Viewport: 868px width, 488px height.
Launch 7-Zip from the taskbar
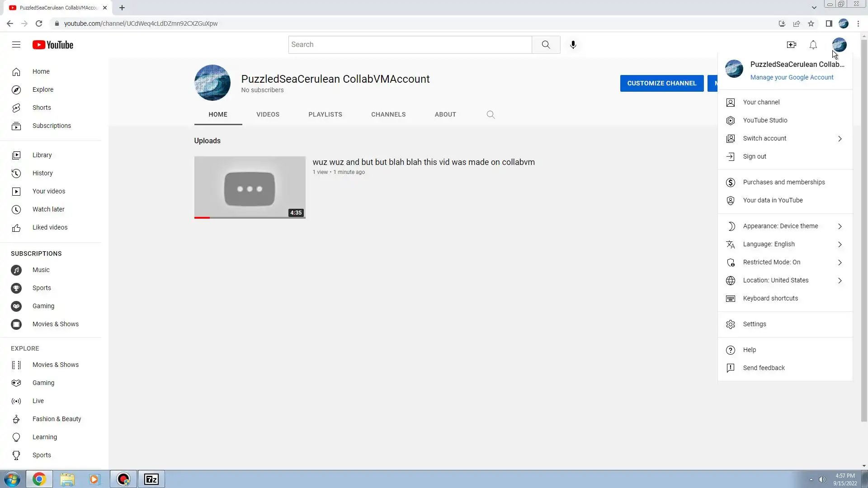click(x=151, y=479)
